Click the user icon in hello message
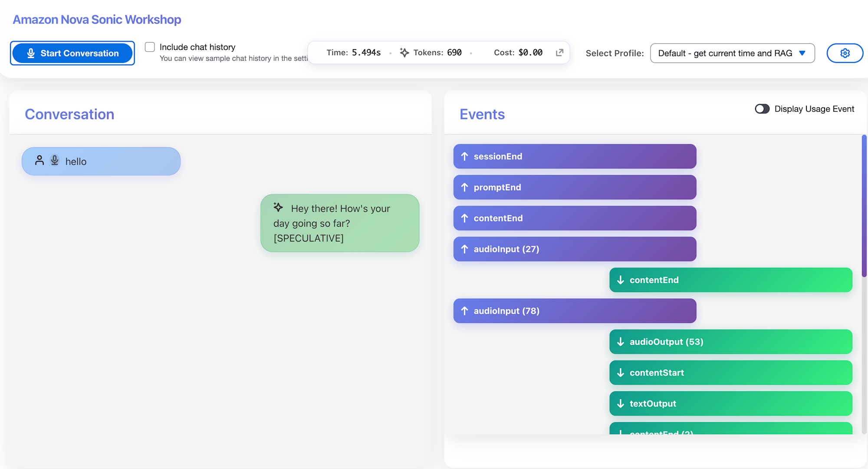868x469 pixels. tap(39, 160)
